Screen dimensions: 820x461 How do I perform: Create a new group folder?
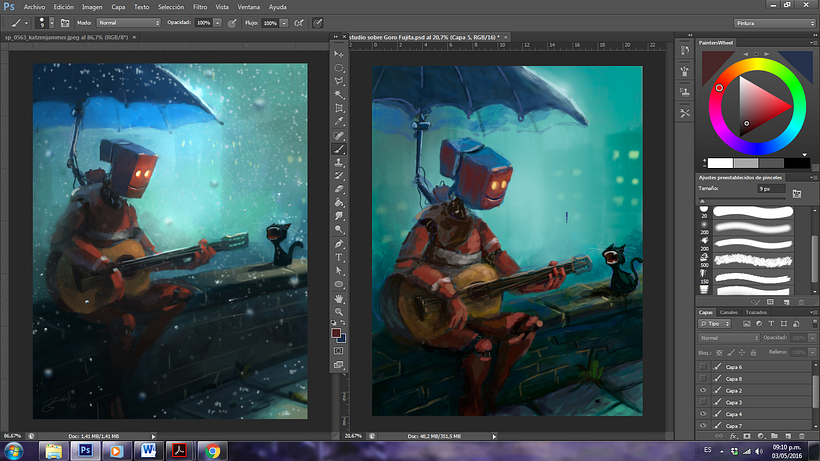(775, 436)
